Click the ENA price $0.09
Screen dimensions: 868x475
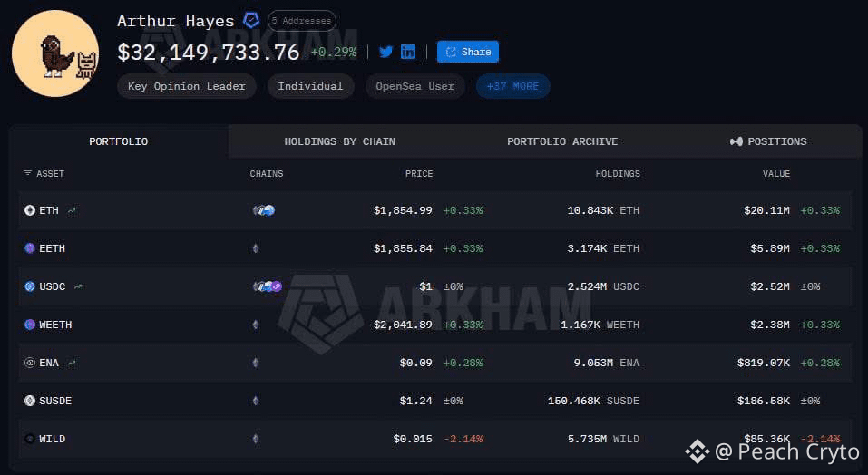click(x=415, y=363)
